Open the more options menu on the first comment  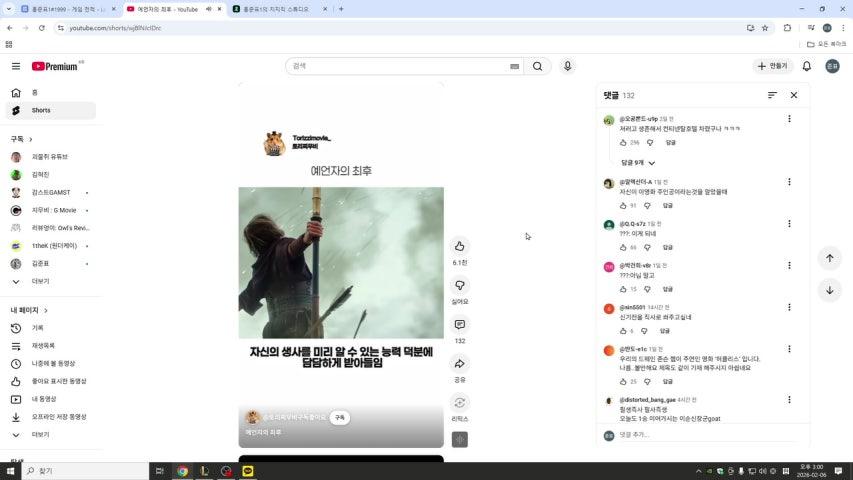coord(789,119)
